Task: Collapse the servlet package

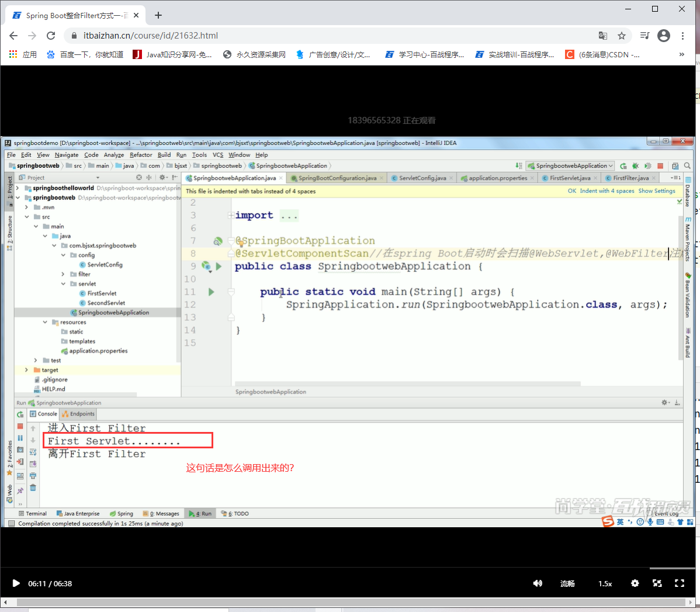Action: pos(63,283)
